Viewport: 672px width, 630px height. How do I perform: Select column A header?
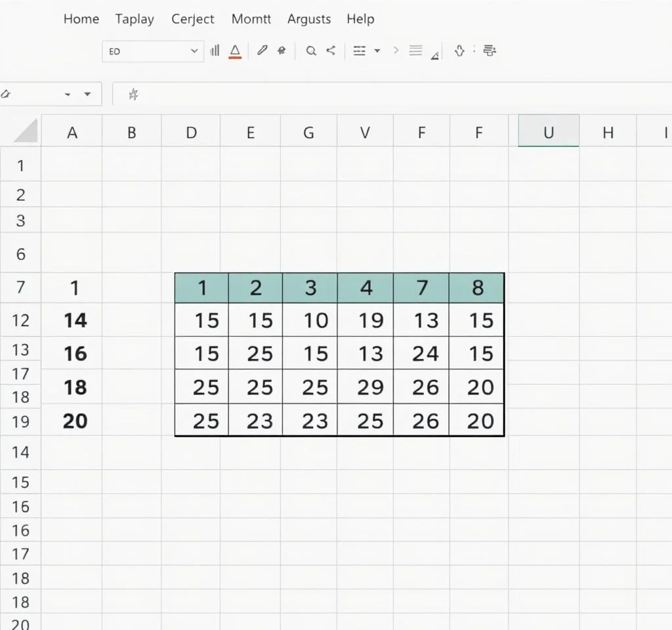[72, 133]
